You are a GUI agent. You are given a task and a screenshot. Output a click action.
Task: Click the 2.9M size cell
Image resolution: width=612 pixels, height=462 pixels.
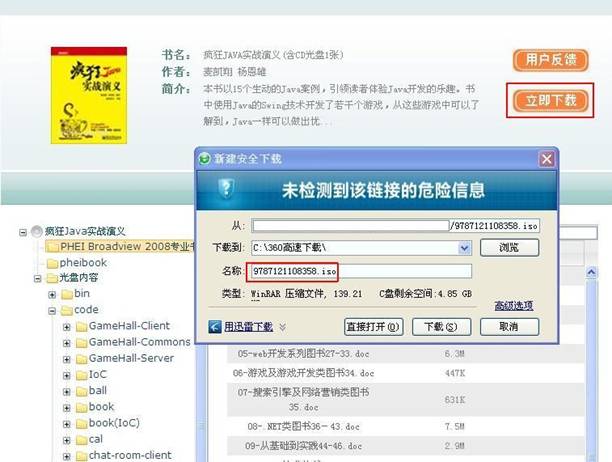tap(454, 446)
